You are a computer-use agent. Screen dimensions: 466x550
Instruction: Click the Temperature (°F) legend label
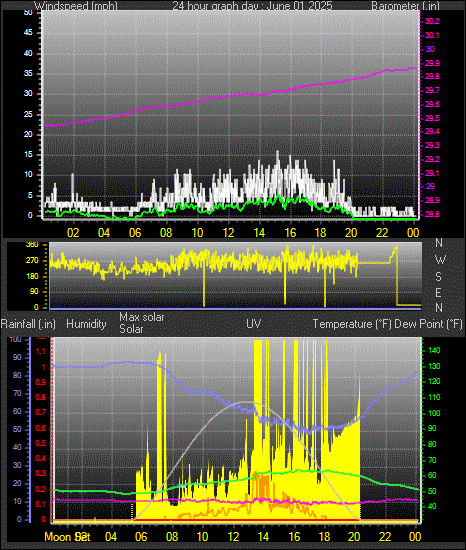tap(352, 324)
